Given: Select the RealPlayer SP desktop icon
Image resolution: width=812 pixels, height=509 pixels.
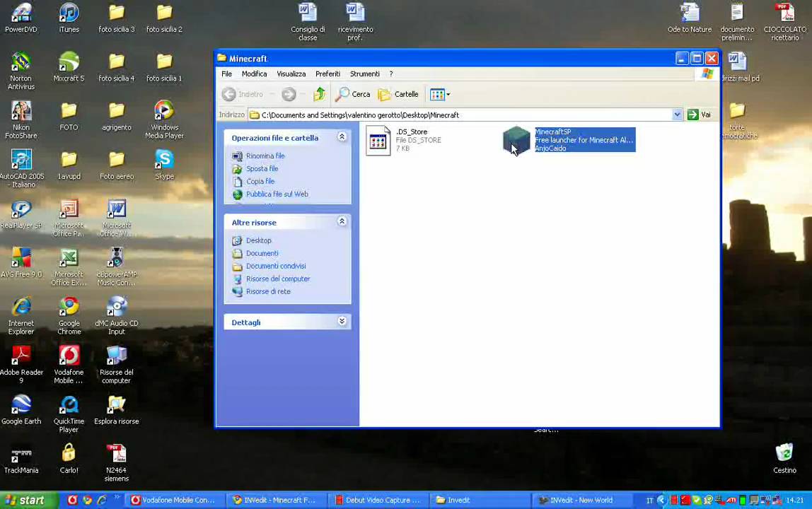Looking at the screenshot, I should (x=21, y=214).
